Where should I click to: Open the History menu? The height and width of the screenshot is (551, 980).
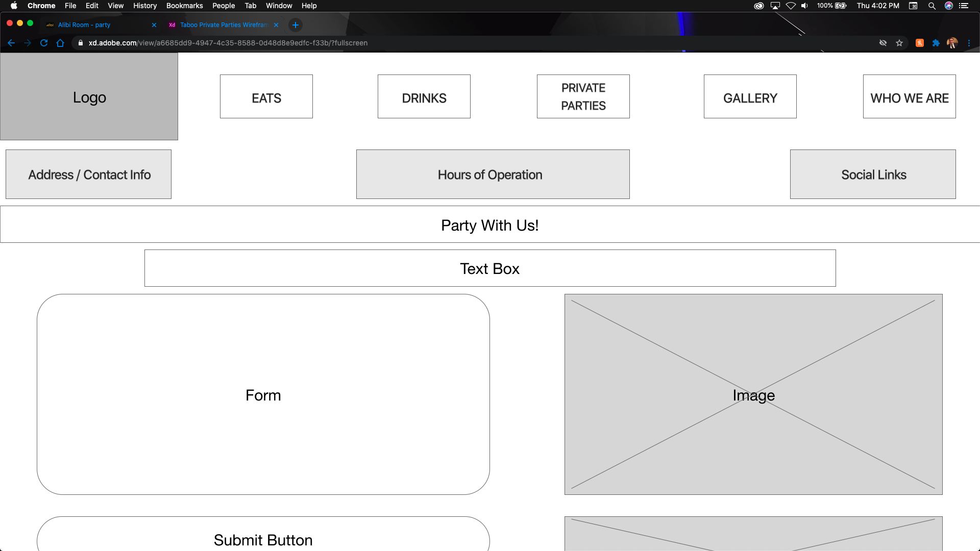pyautogui.click(x=144, y=6)
